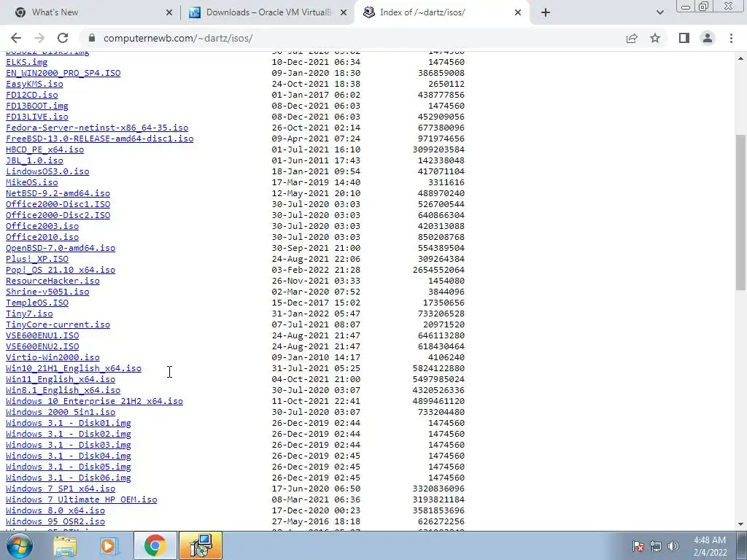Click the vertical scrollbar thumb
This screenshot has height=560, width=747.
pos(741,212)
